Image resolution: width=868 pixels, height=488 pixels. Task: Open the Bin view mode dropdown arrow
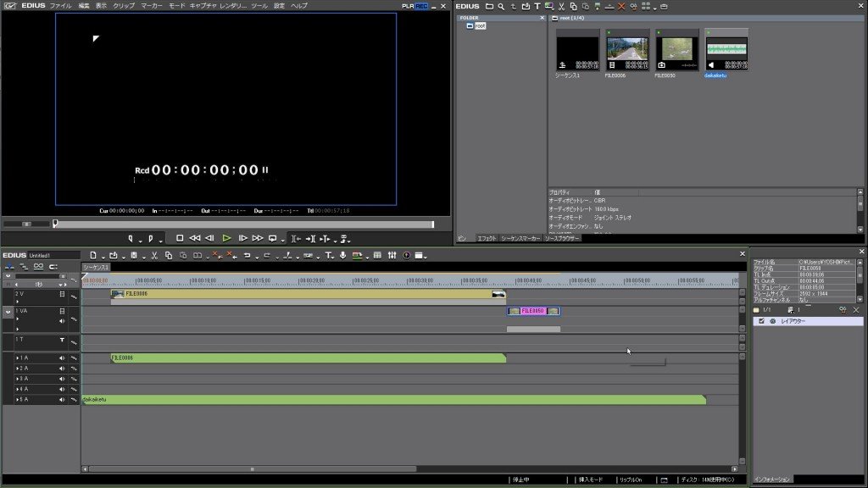[x=654, y=8]
